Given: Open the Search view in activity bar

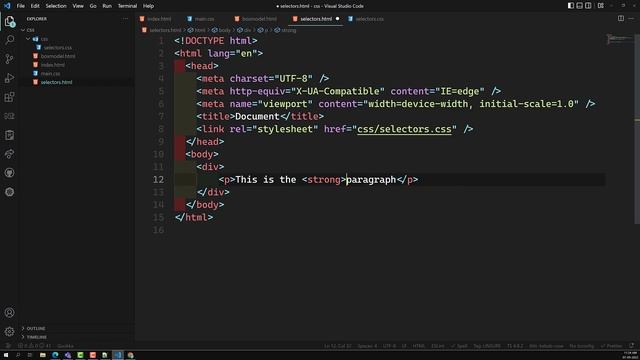Looking at the screenshot, I should [x=9, y=40].
